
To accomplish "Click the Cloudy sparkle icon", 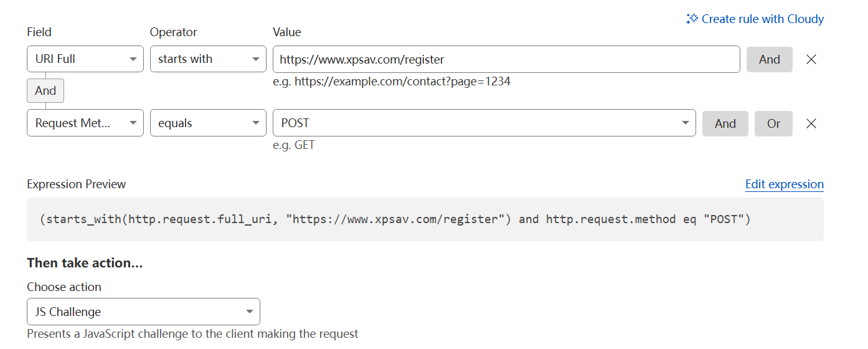I will point(692,19).
